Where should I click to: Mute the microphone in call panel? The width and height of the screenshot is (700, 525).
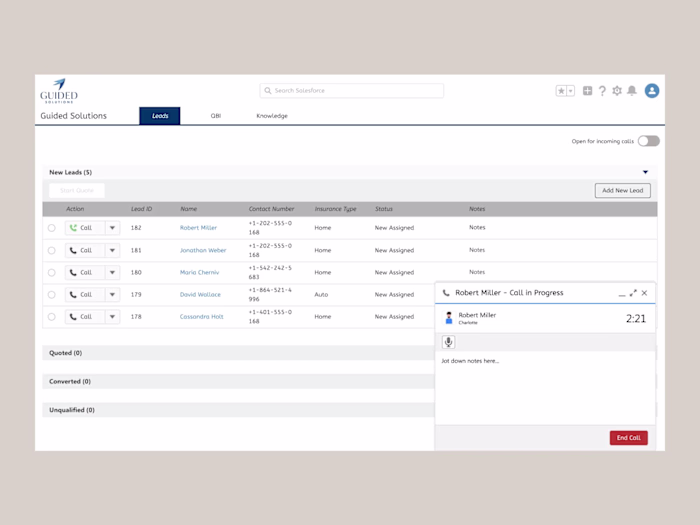pos(449,342)
